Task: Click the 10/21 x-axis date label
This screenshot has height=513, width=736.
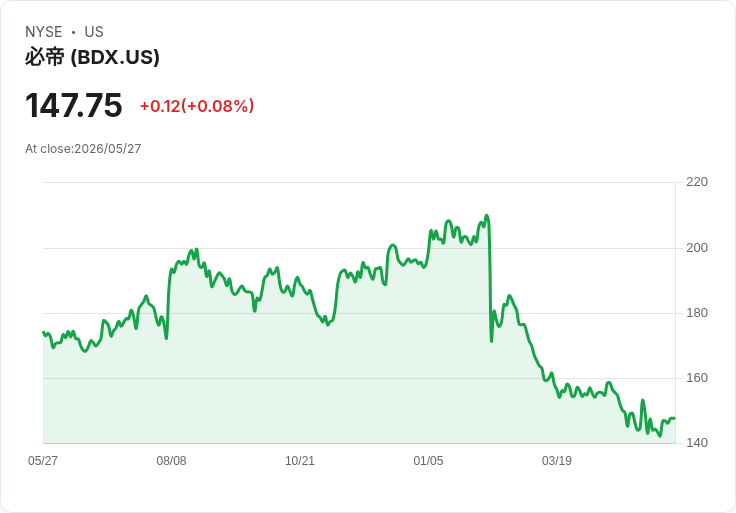Action: pyautogui.click(x=300, y=461)
